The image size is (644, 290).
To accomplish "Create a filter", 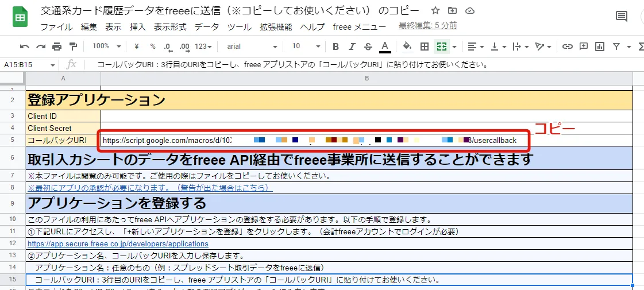I will click(616, 47).
